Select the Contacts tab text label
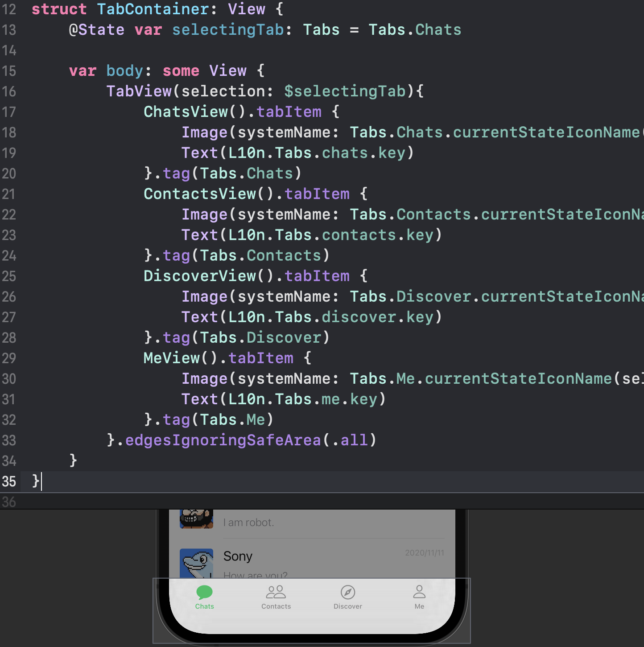This screenshot has height=647, width=644. (276, 606)
